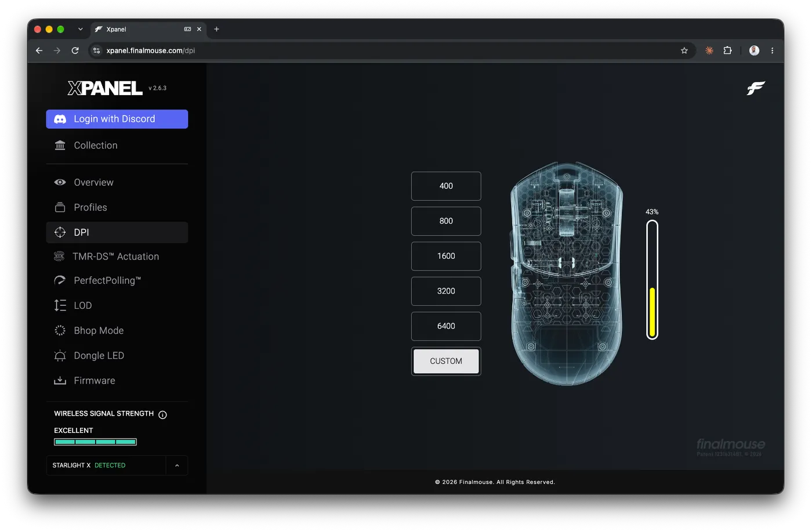Image resolution: width=812 pixels, height=531 pixels.
Task: Select the 6400 DPI preset
Action: click(x=446, y=326)
